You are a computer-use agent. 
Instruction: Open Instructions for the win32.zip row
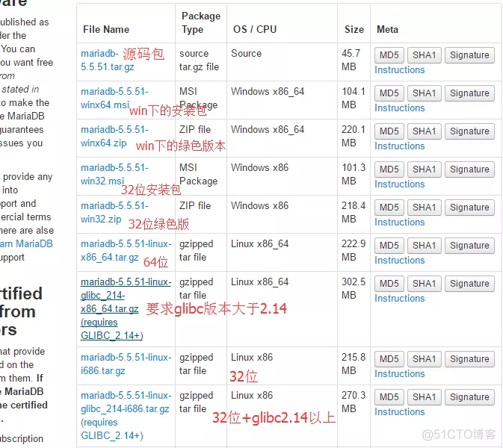(400, 223)
